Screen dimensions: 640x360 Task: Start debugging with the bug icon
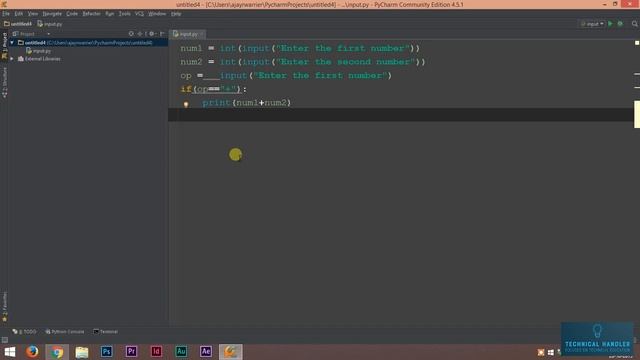620,24
